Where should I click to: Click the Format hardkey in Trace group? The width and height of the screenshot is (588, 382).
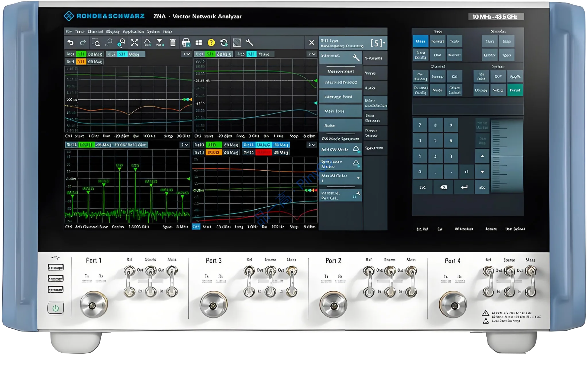[x=437, y=41]
